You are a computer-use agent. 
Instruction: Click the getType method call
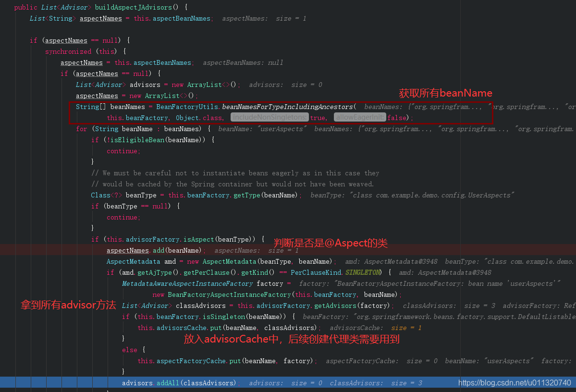click(246, 195)
